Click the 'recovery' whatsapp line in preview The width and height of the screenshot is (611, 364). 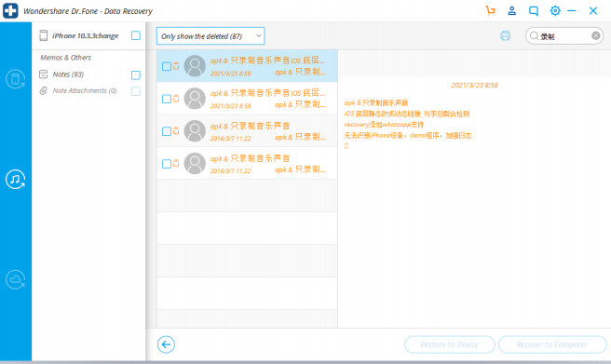pos(384,125)
